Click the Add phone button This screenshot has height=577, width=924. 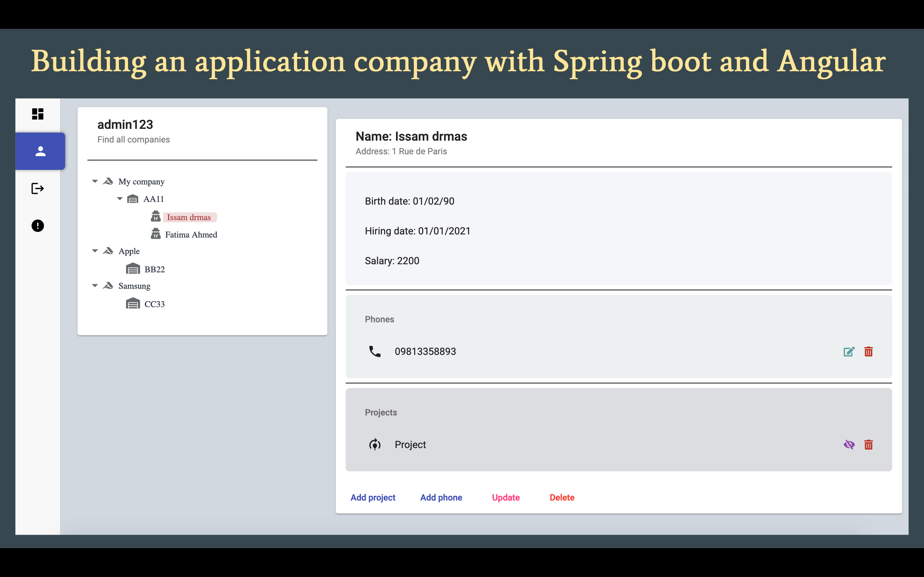click(441, 497)
